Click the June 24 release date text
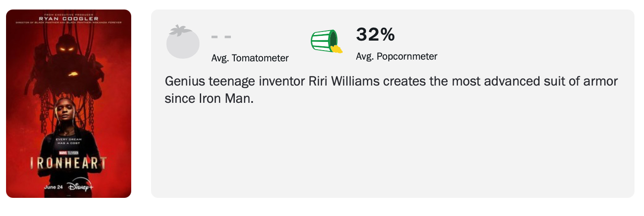This screenshot has height=216, width=644. click(53, 187)
